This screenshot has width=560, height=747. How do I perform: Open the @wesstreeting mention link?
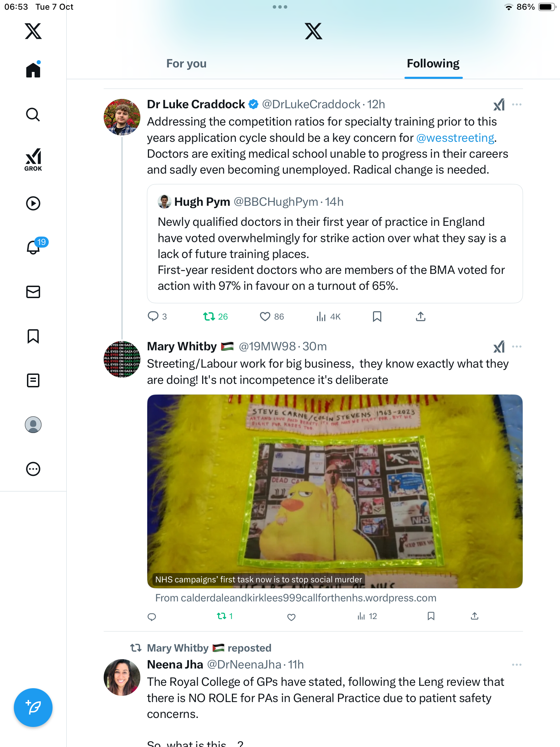pos(455,138)
